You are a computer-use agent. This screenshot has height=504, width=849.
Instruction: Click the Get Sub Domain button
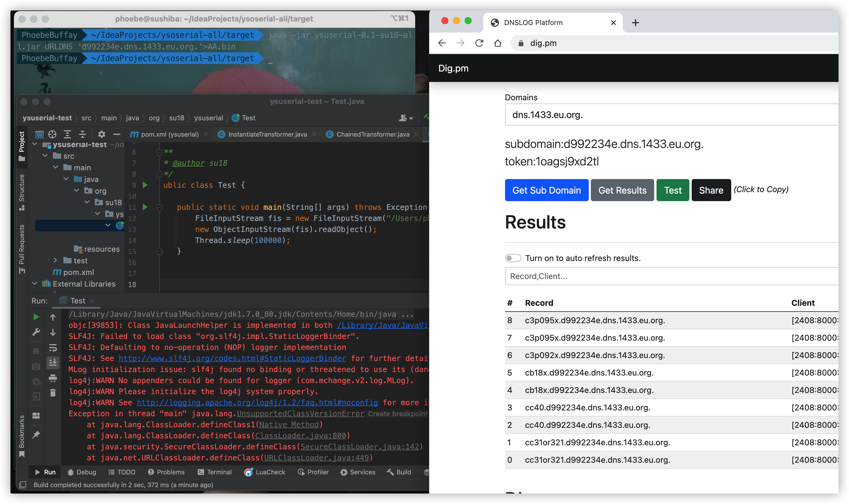click(546, 190)
